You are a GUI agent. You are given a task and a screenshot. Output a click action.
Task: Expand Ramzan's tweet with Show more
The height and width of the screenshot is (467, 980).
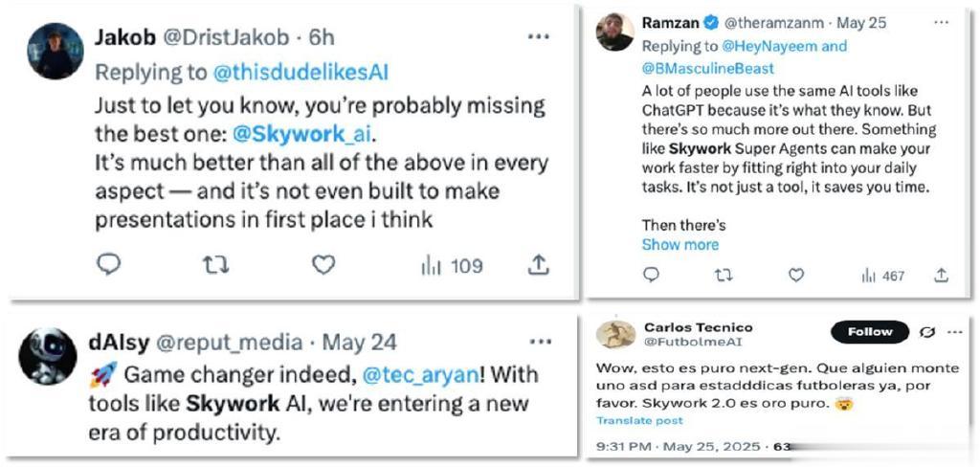tap(679, 245)
